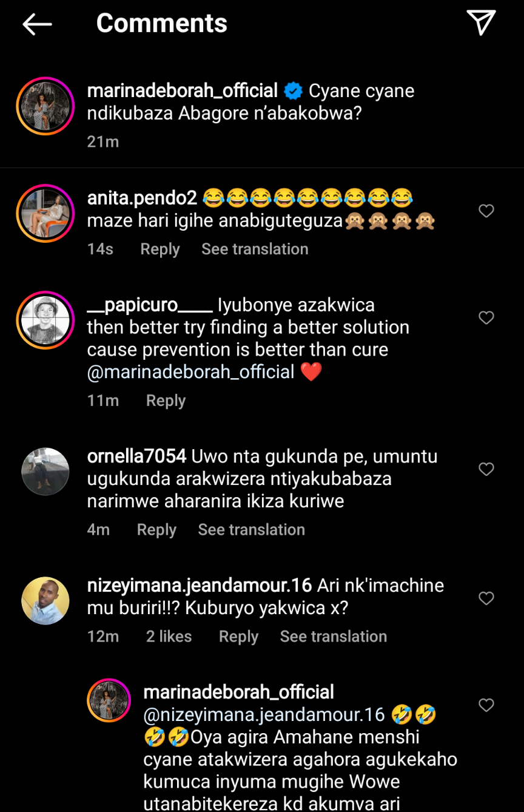Tap the back arrow icon
The height and width of the screenshot is (812, 524).
click(x=37, y=24)
